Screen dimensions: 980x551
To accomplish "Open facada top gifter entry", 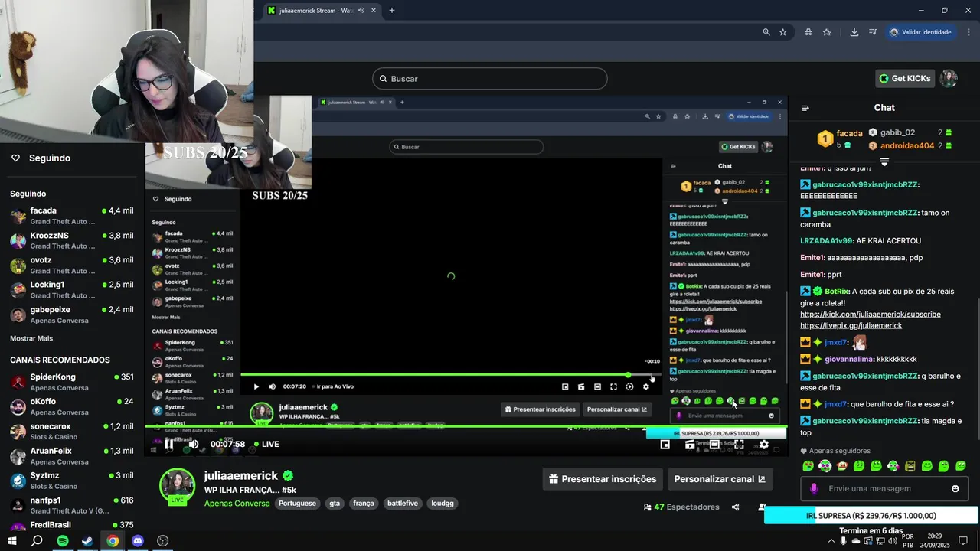I will click(841, 139).
